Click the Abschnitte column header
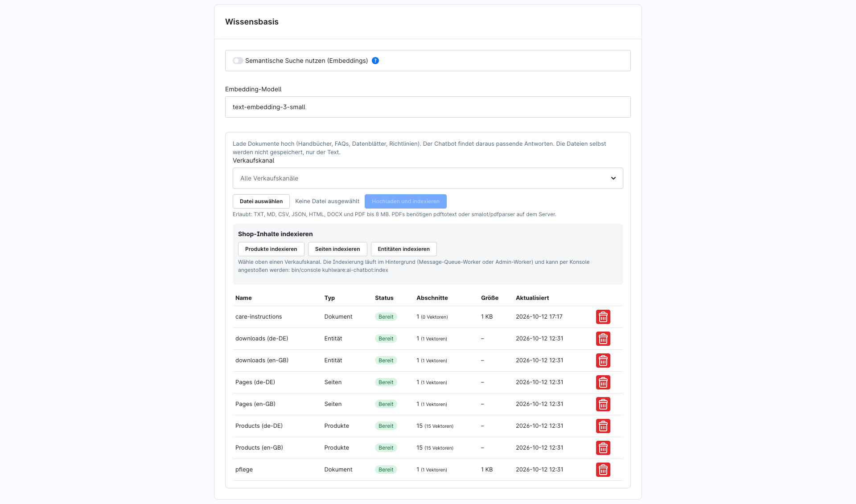This screenshot has height=504, width=856. tap(432, 298)
